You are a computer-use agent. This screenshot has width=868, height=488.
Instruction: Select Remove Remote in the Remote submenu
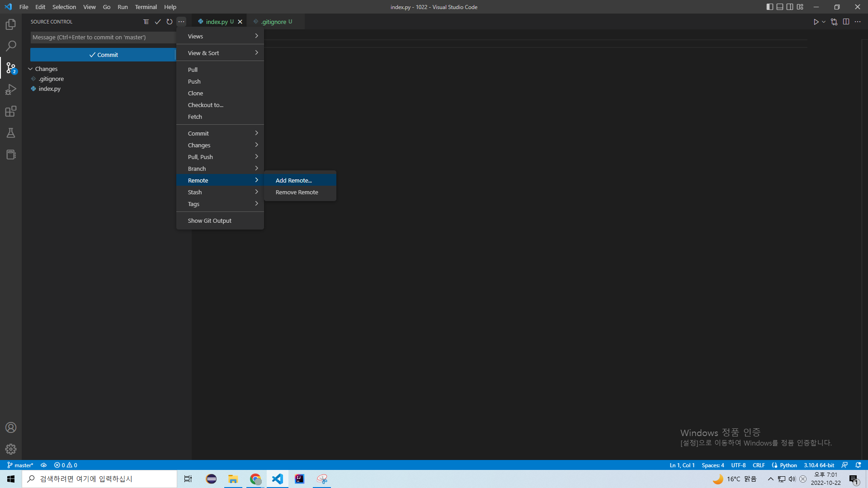coord(300,192)
